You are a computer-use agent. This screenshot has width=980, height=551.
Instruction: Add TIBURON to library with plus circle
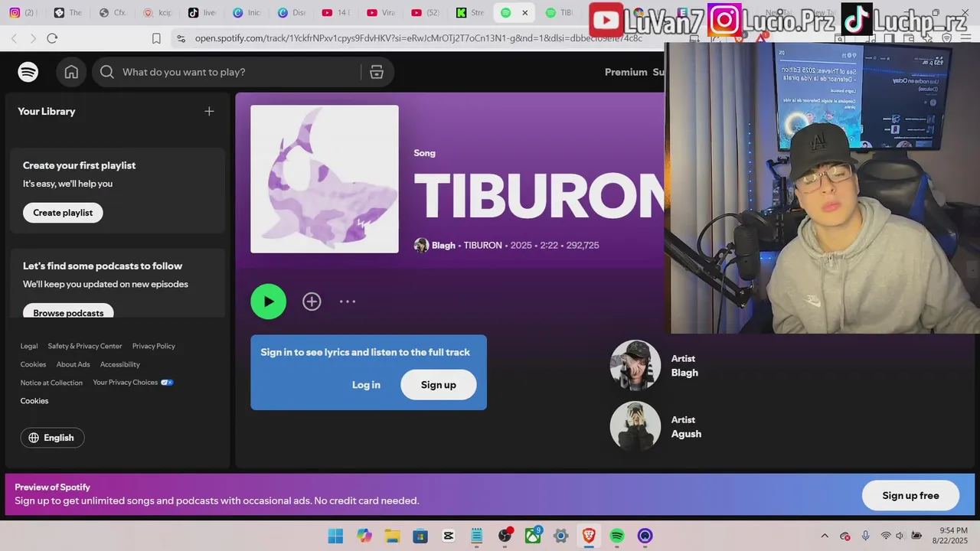(x=312, y=302)
